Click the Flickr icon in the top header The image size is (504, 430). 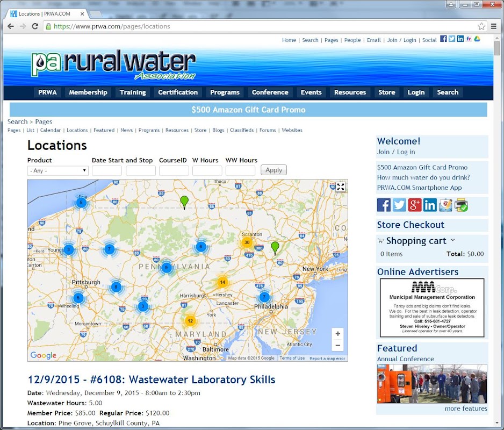(x=469, y=39)
